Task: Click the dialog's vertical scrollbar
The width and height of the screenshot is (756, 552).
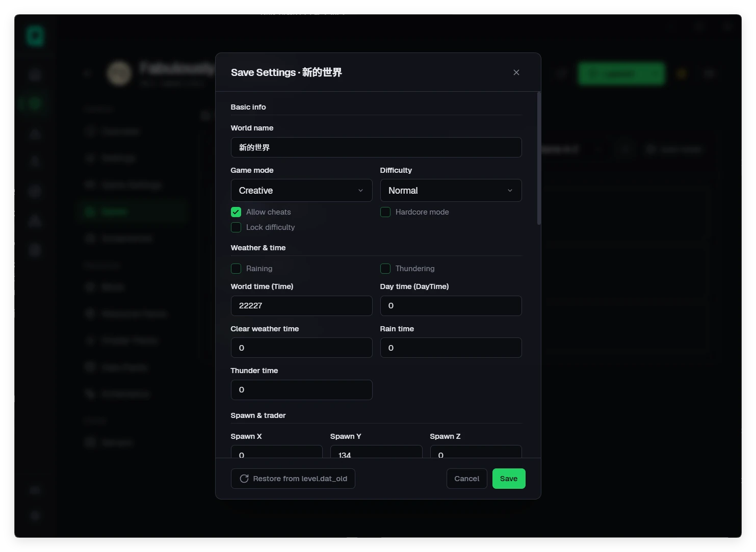Action: click(539, 158)
